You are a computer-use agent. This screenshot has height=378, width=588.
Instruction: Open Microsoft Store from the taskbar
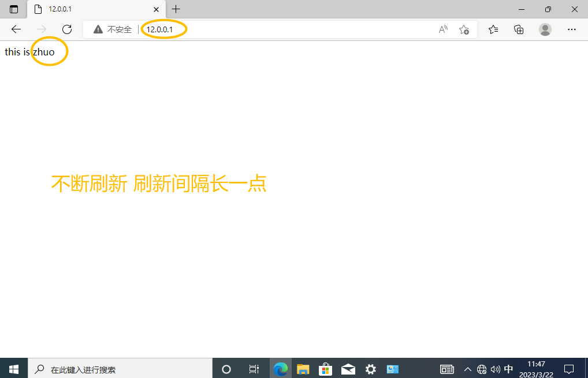326,369
